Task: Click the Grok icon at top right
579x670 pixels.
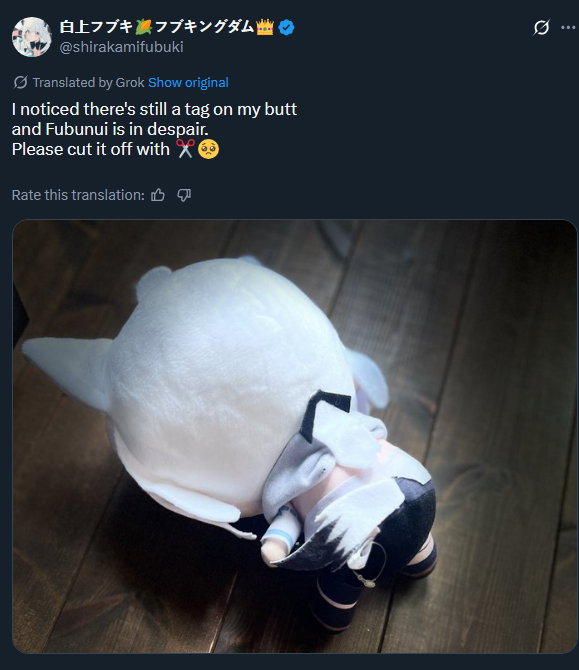Action: pyautogui.click(x=541, y=27)
